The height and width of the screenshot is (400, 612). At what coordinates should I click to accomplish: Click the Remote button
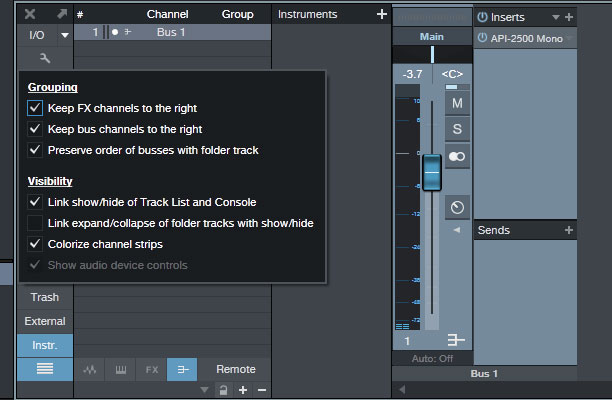[x=236, y=369]
